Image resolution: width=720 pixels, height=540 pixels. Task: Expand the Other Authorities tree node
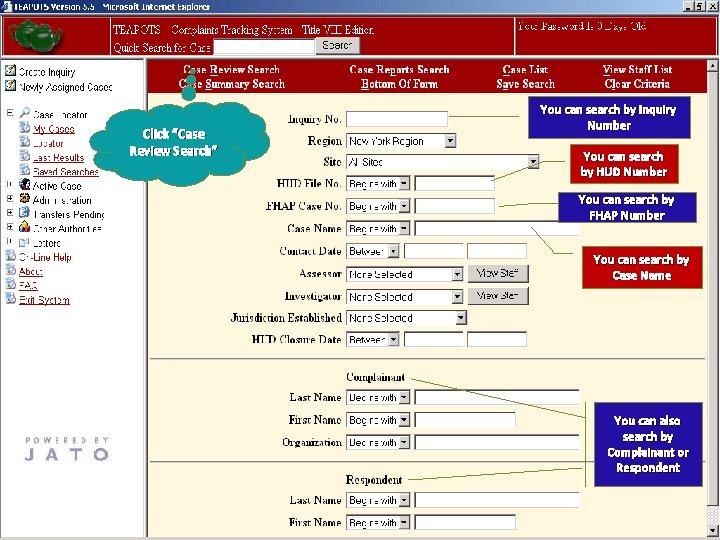pos(10,228)
